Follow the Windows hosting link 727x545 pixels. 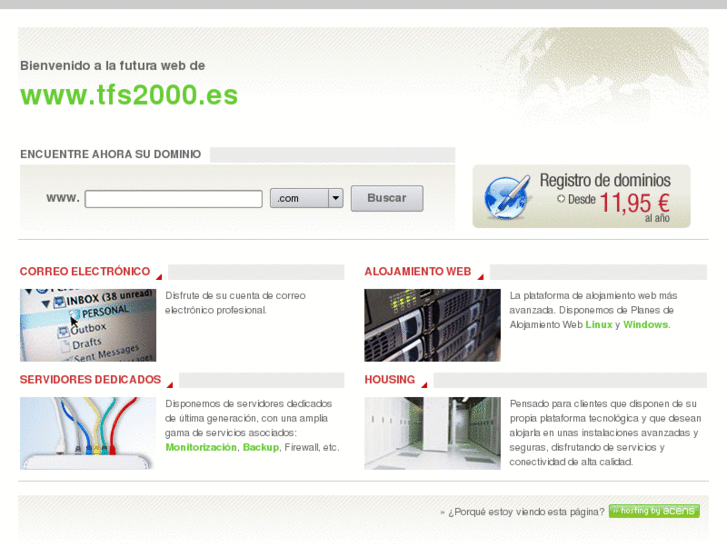[x=645, y=325]
